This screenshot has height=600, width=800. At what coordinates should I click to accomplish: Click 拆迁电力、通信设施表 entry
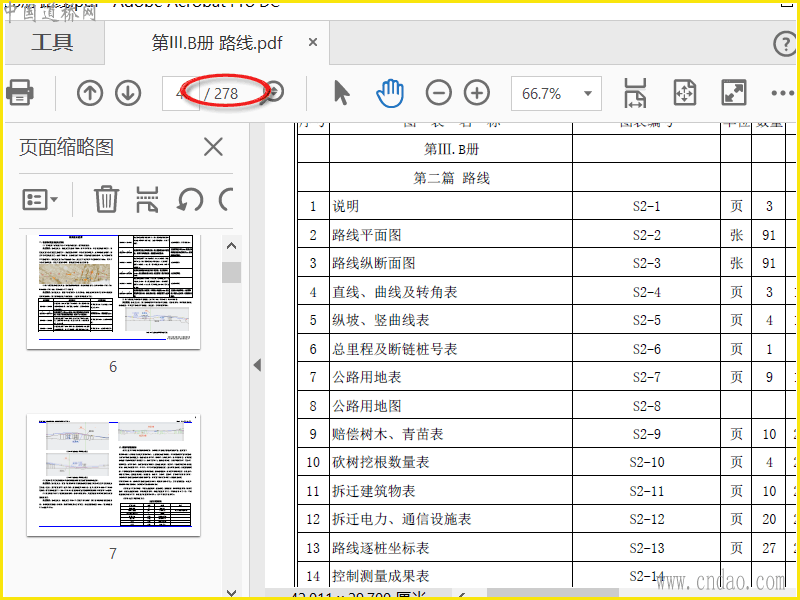[402, 519]
